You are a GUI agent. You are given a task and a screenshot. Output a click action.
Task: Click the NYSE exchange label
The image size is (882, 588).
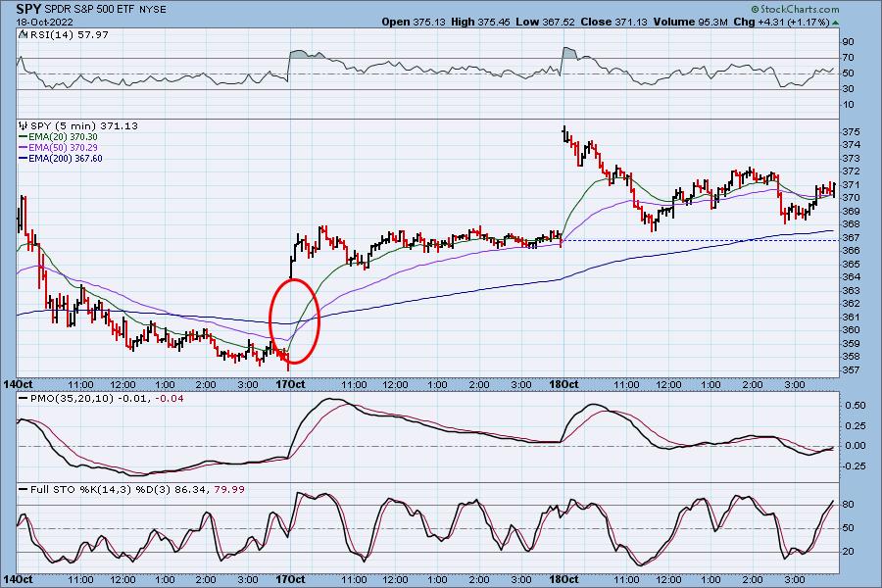click(x=152, y=10)
